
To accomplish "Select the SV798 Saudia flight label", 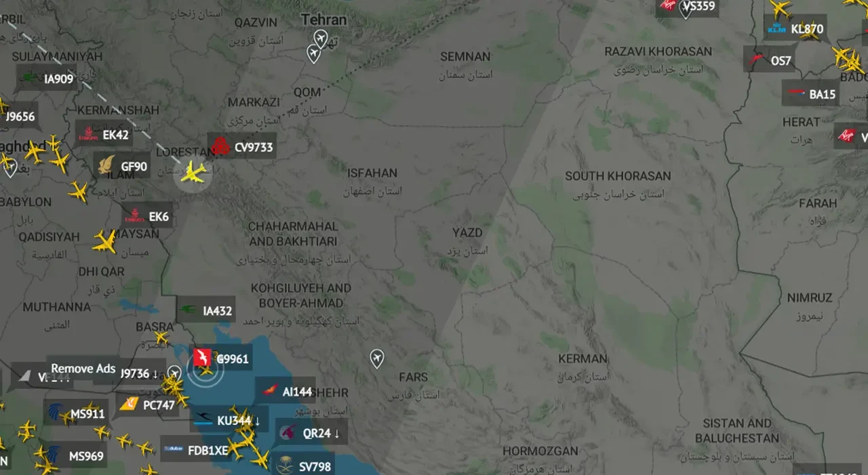I will (x=304, y=466).
